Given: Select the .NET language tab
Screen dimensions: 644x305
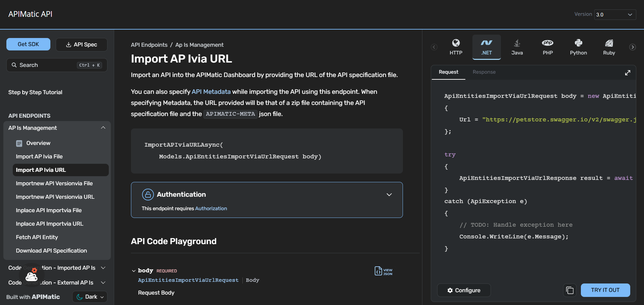Looking at the screenshot, I should point(486,47).
